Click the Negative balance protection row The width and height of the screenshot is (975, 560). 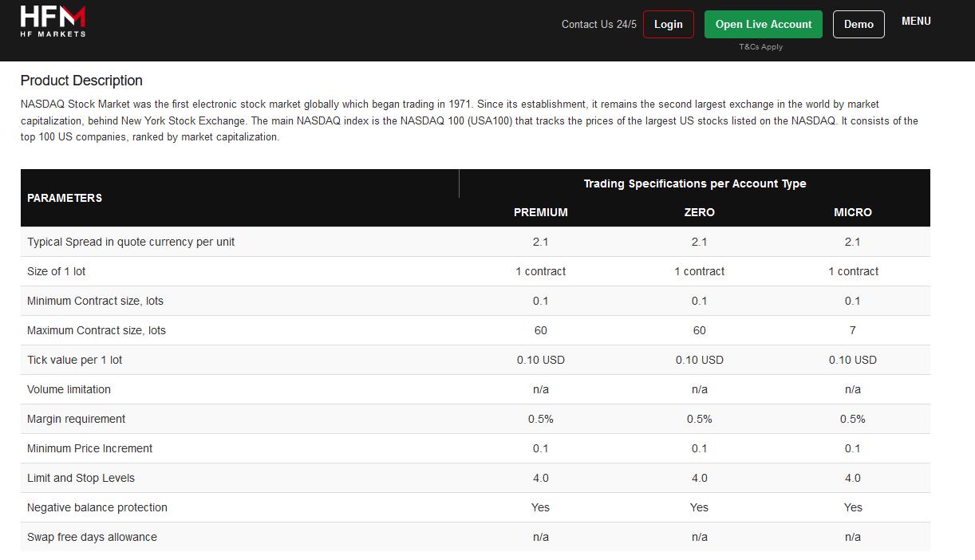pyautogui.click(x=476, y=507)
